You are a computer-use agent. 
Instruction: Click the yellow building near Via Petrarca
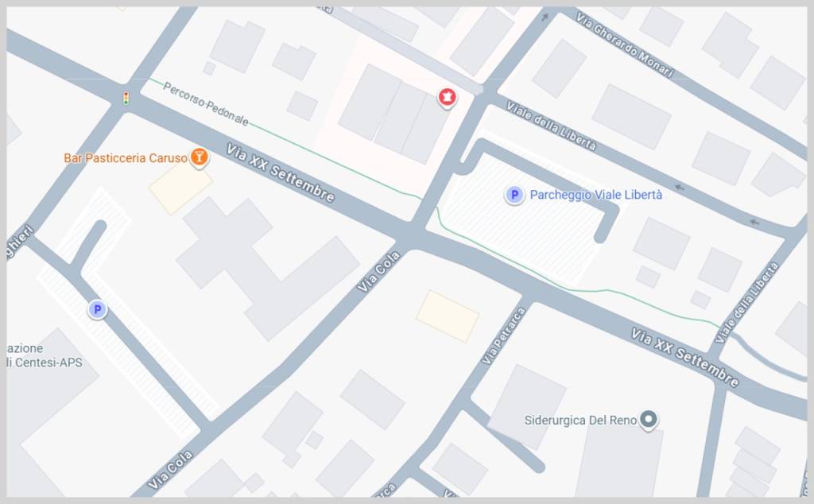pyautogui.click(x=448, y=316)
